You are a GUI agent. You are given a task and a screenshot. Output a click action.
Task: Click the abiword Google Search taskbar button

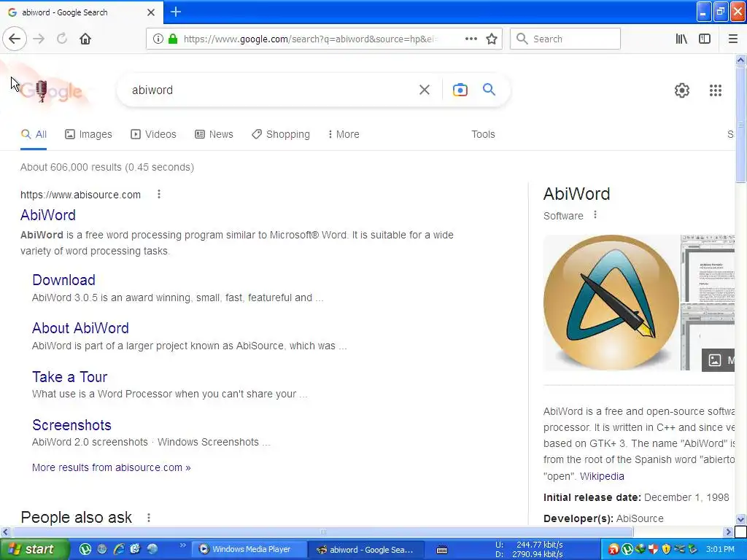pos(365,550)
